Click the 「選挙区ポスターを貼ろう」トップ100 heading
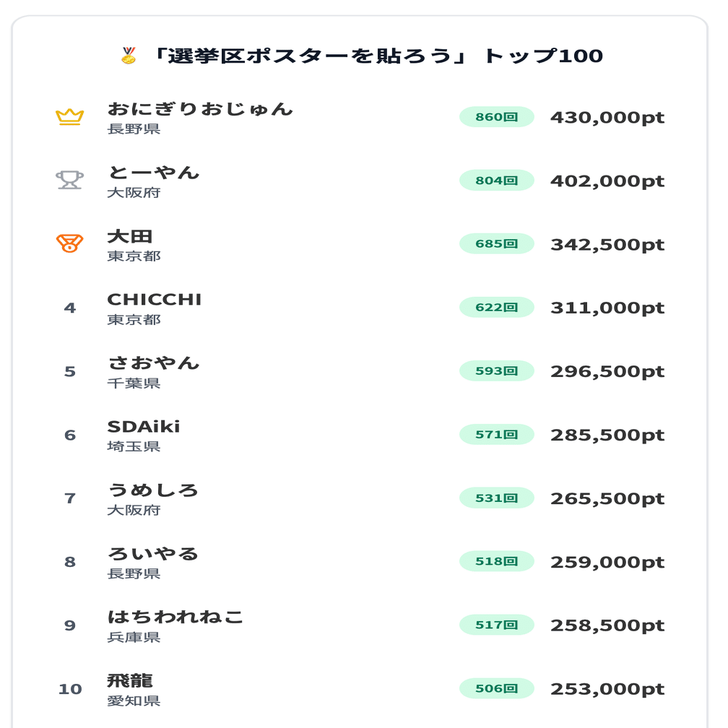The width and height of the screenshot is (728, 728). click(378, 56)
